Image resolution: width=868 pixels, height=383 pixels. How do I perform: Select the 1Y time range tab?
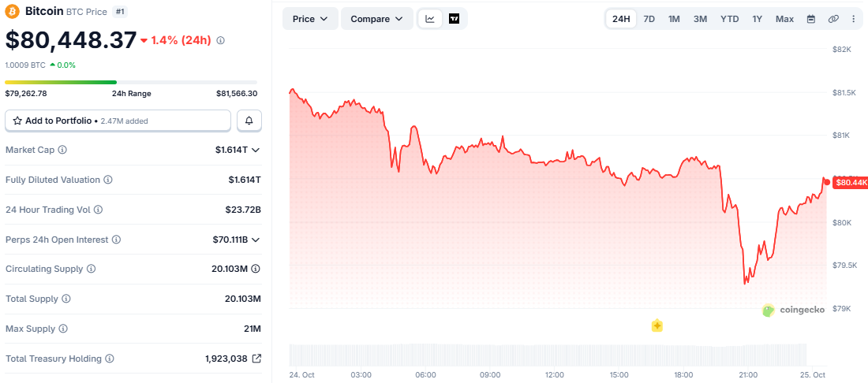[x=758, y=19]
